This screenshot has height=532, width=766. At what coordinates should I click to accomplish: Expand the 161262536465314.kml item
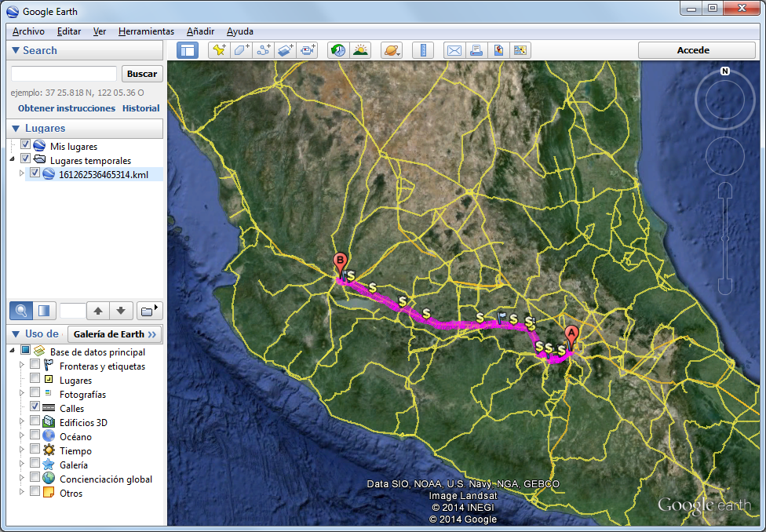[x=21, y=173]
